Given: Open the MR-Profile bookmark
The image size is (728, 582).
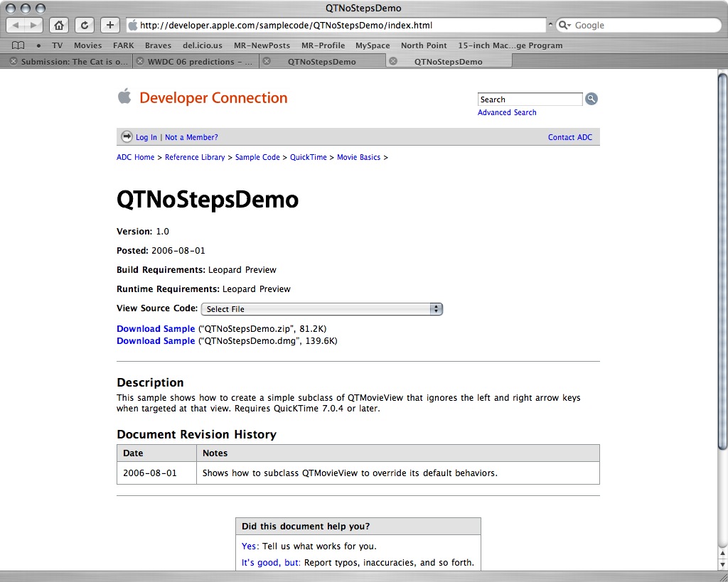Looking at the screenshot, I should click(323, 45).
